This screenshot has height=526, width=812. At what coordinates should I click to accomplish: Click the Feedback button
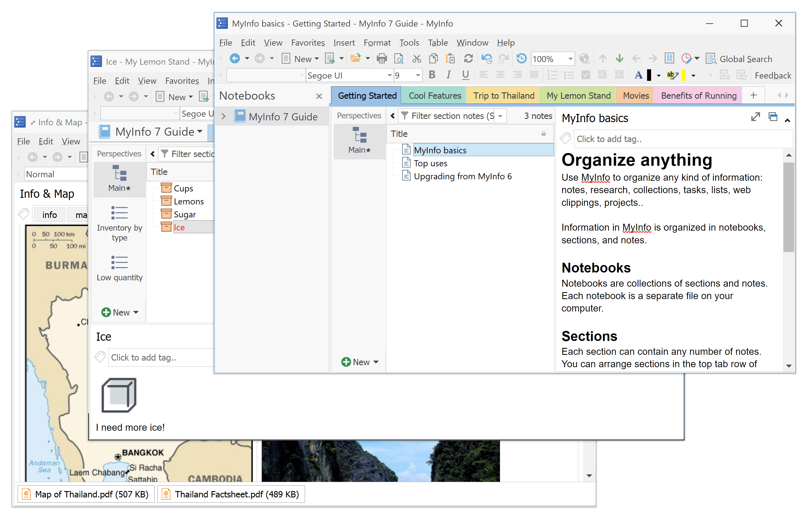point(774,75)
